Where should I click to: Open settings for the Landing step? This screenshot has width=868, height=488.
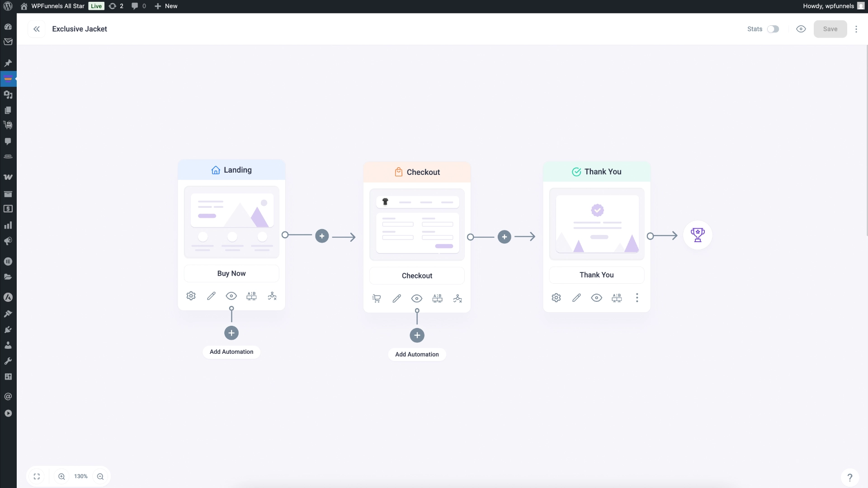190,296
